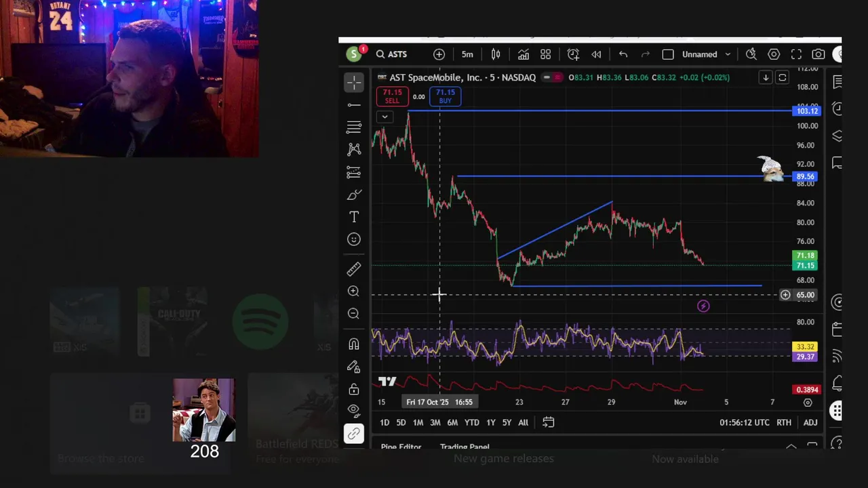Select the 1M date range
This screenshot has height=488, width=868.
tap(418, 422)
